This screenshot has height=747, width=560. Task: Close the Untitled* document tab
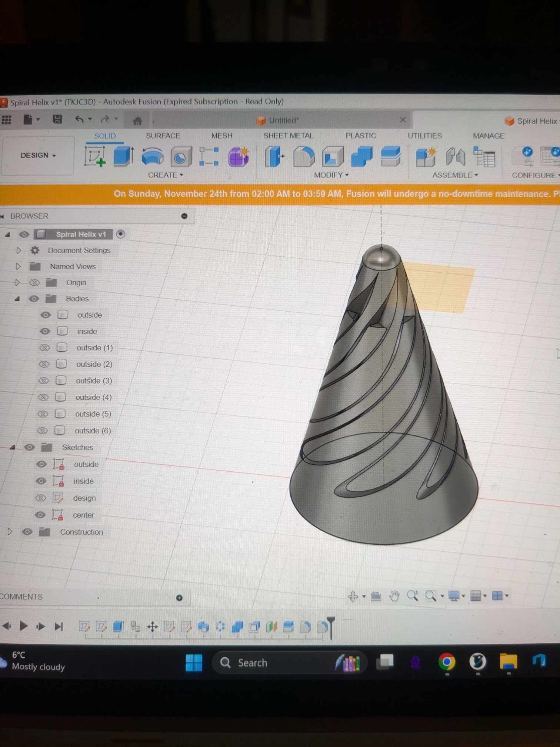[403, 120]
